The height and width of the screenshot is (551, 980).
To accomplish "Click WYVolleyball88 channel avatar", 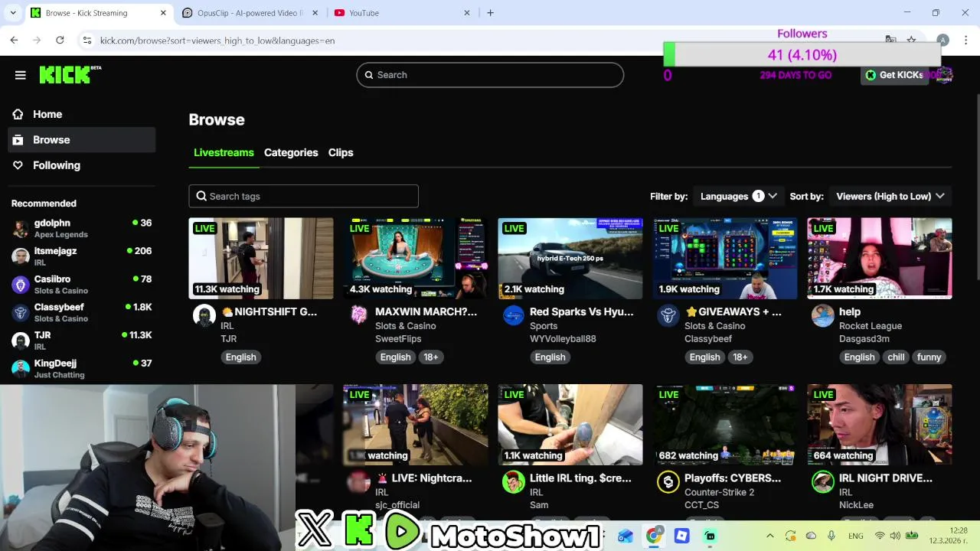I will (514, 315).
